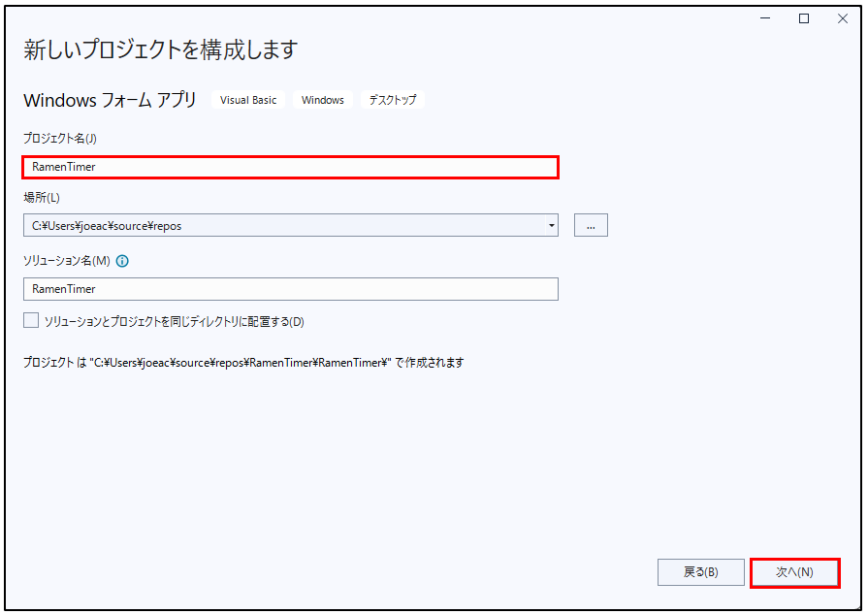Click the プロジェクト名(J) label
The image size is (868, 614).
pos(59,139)
